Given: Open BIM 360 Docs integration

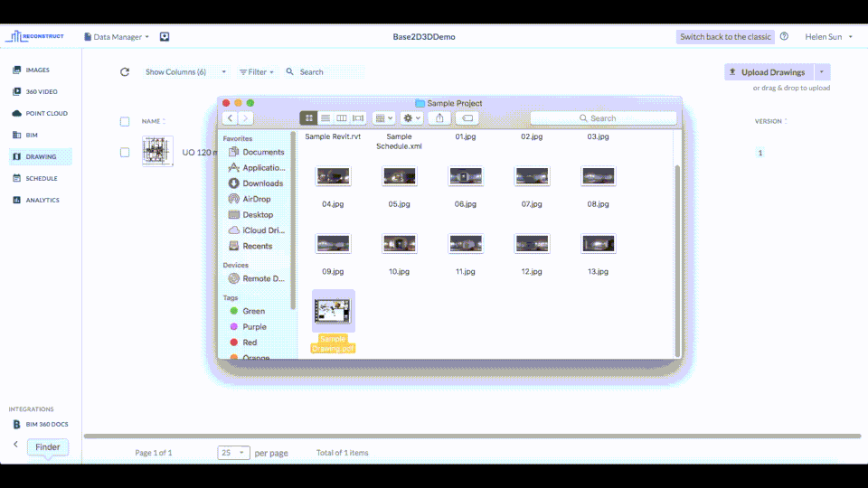Looking at the screenshot, I should point(41,425).
